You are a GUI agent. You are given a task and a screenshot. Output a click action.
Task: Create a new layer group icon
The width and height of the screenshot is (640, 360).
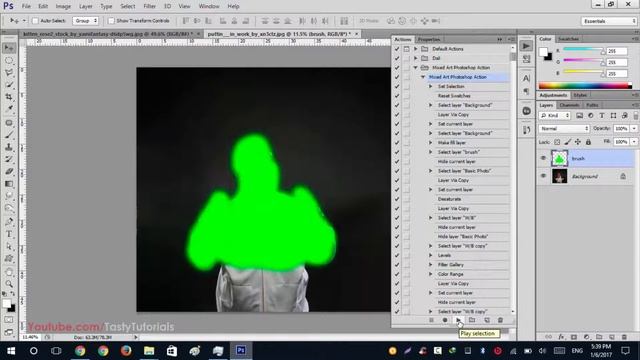point(599,337)
